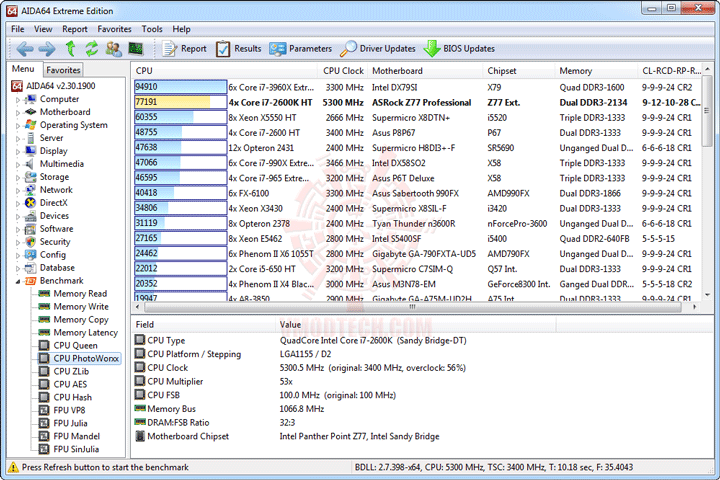The image size is (720, 480).
Task: Check for Driver Updates
Action: pos(377,49)
